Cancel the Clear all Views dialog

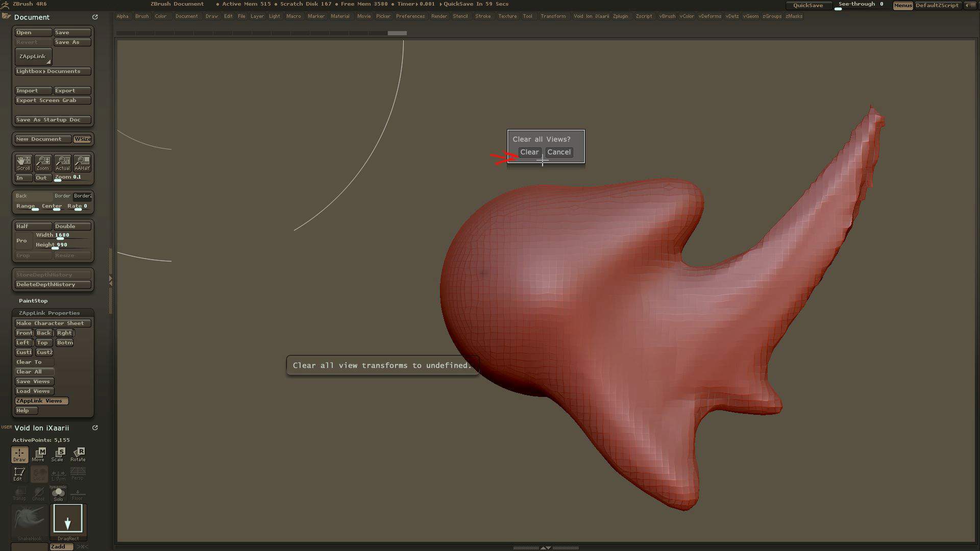point(559,152)
